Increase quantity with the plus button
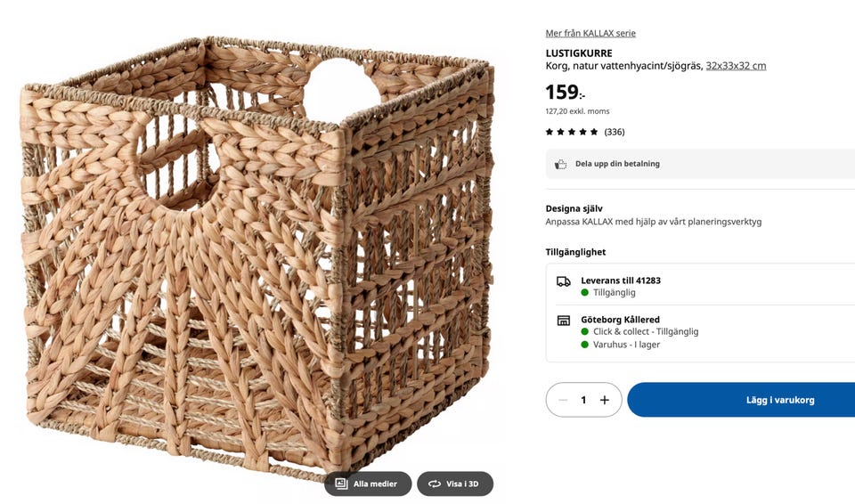 [605, 400]
